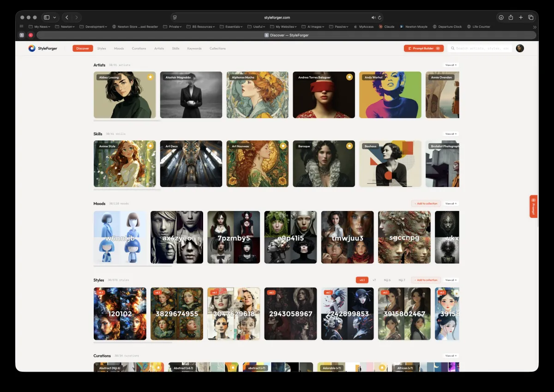Click View all for Artists section
The width and height of the screenshot is (554, 392).
(451, 65)
